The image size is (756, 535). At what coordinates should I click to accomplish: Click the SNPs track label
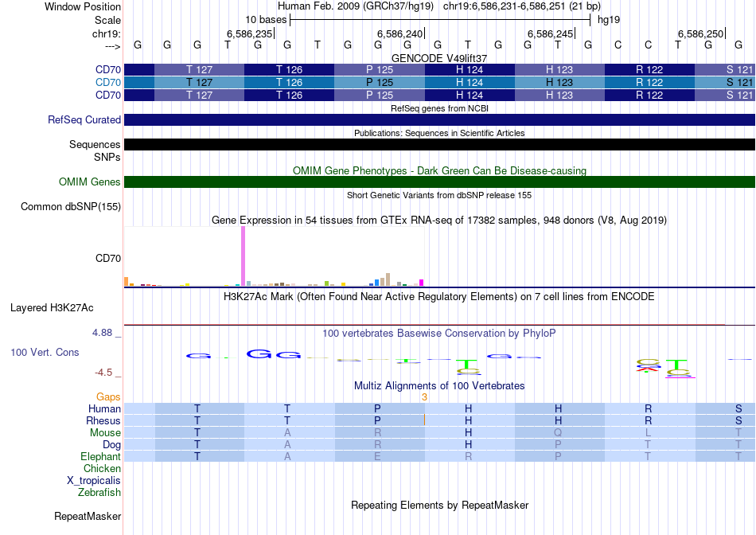pos(107,158)
